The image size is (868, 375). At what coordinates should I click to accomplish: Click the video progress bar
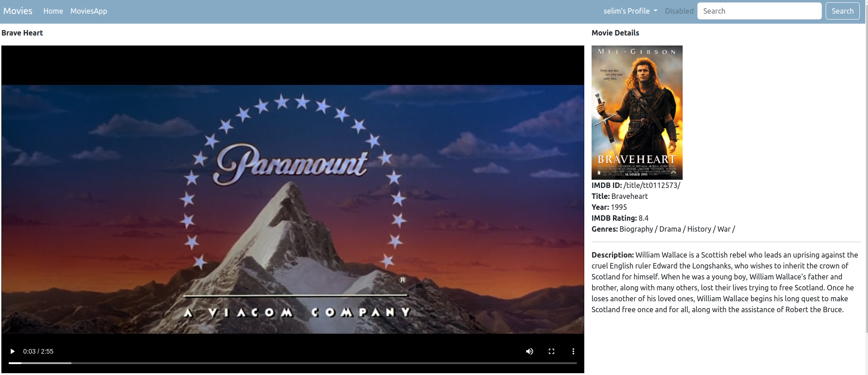click(x=293, y=363)
